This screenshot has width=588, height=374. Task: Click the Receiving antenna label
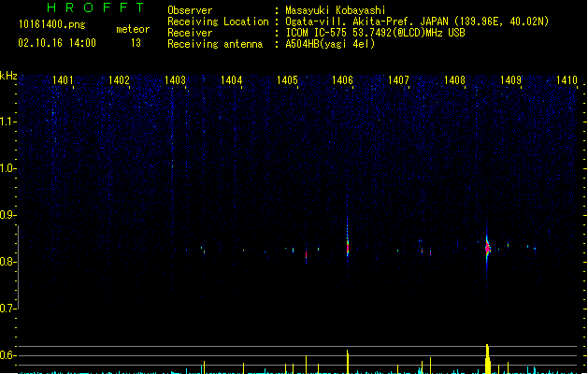tap(215, 44)
